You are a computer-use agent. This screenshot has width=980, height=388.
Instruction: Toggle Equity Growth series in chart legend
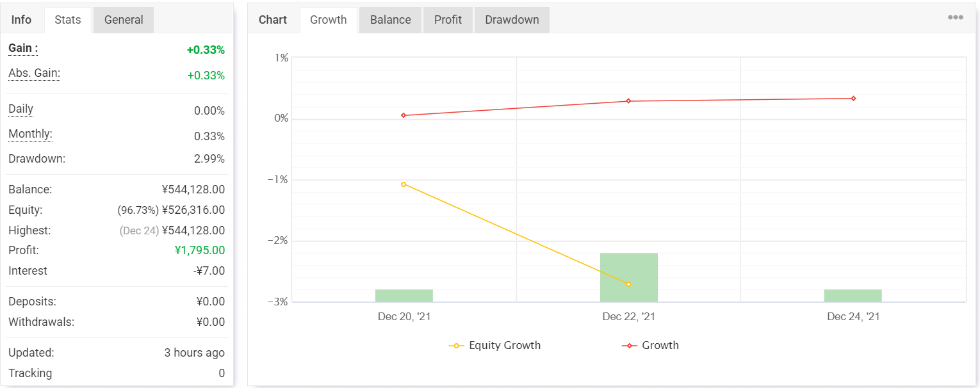tap(495, 346)
